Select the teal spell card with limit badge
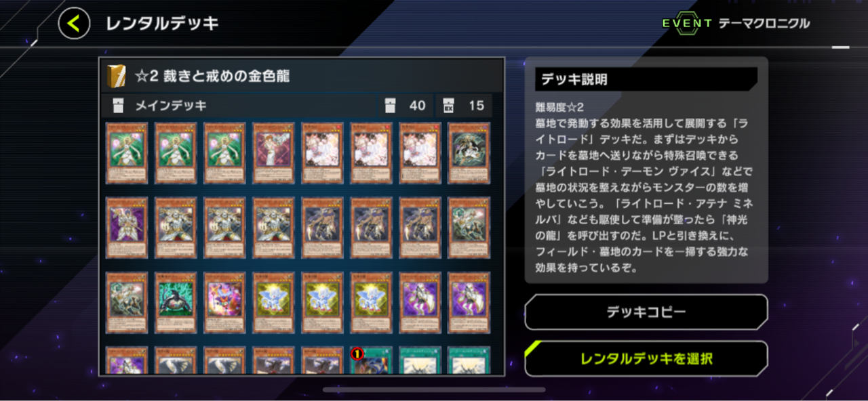This screenshot has height=401, width=868. 371,360
